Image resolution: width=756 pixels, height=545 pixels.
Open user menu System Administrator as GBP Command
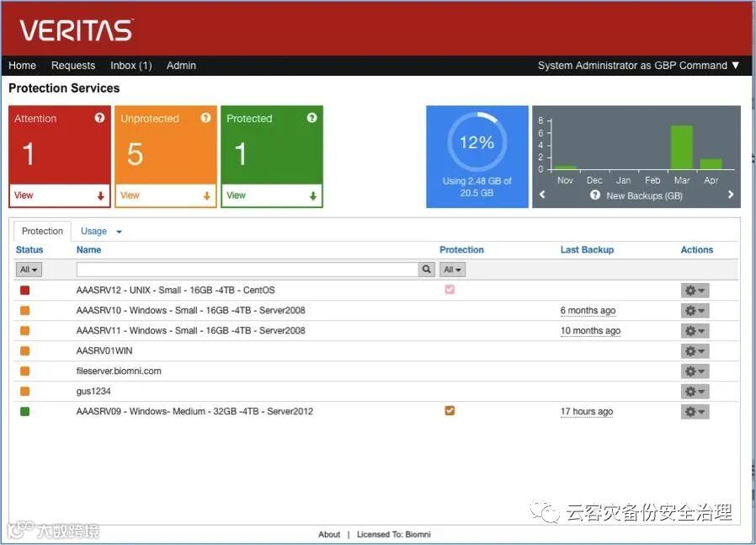click(638, 66)
